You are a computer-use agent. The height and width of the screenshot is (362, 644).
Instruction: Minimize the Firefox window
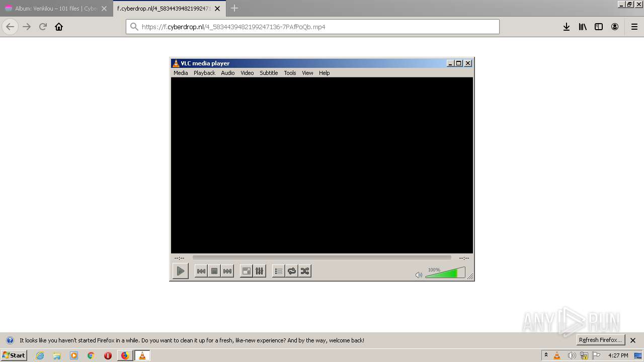[621, 4]
